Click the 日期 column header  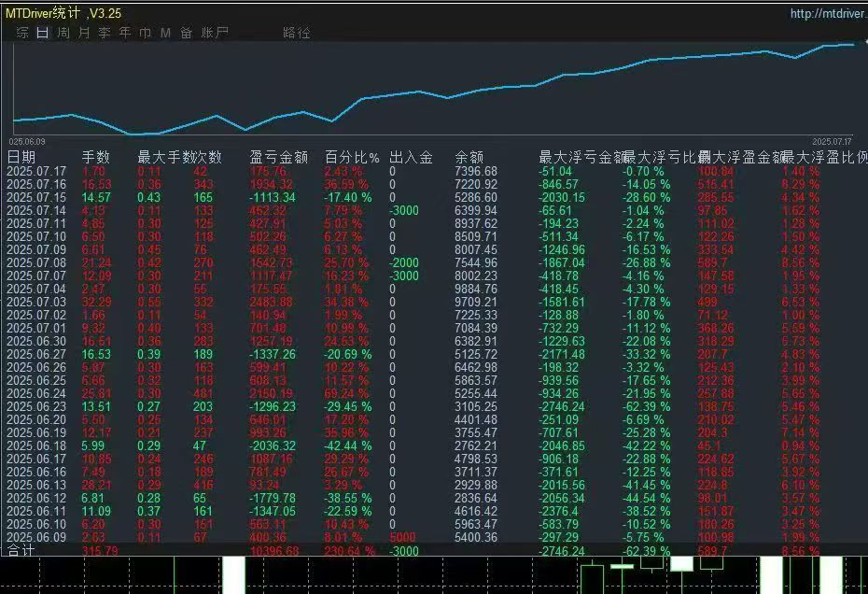click(21, 157)
